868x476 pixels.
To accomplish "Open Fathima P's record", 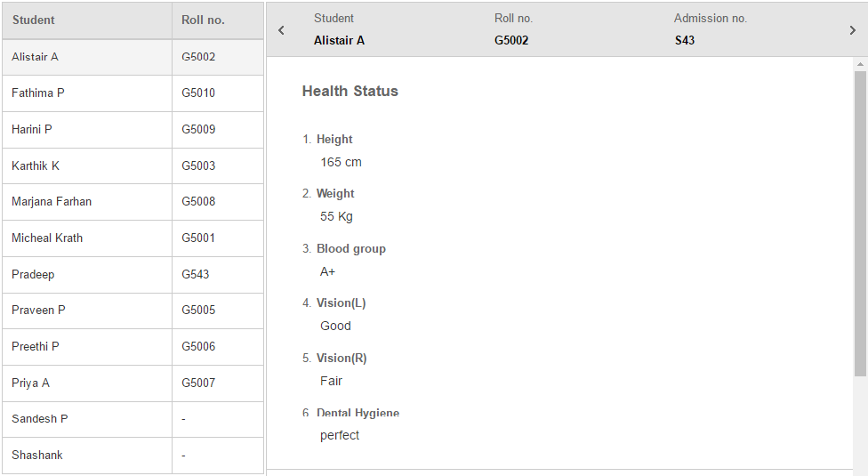I will tap(38, 93).
